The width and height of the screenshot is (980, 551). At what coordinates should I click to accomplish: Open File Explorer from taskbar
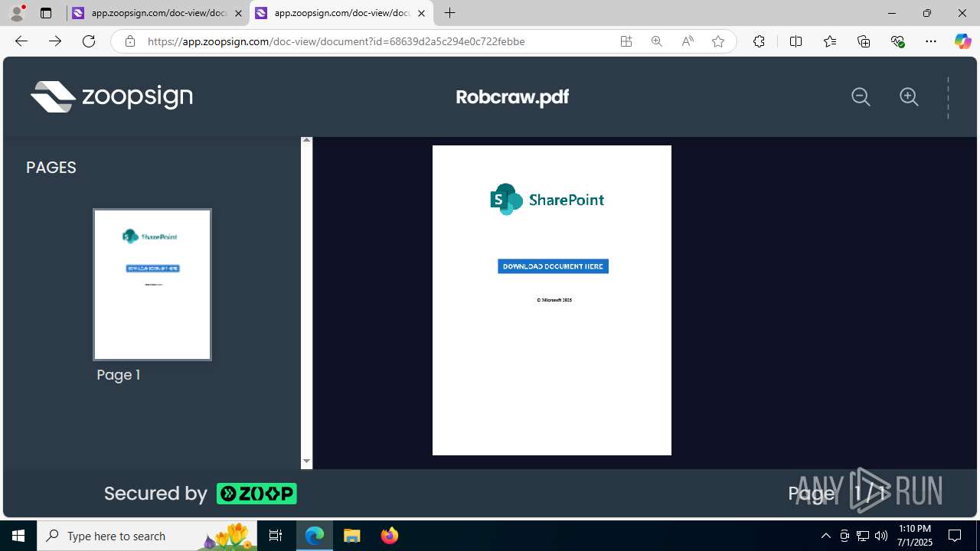pos(352,536)
